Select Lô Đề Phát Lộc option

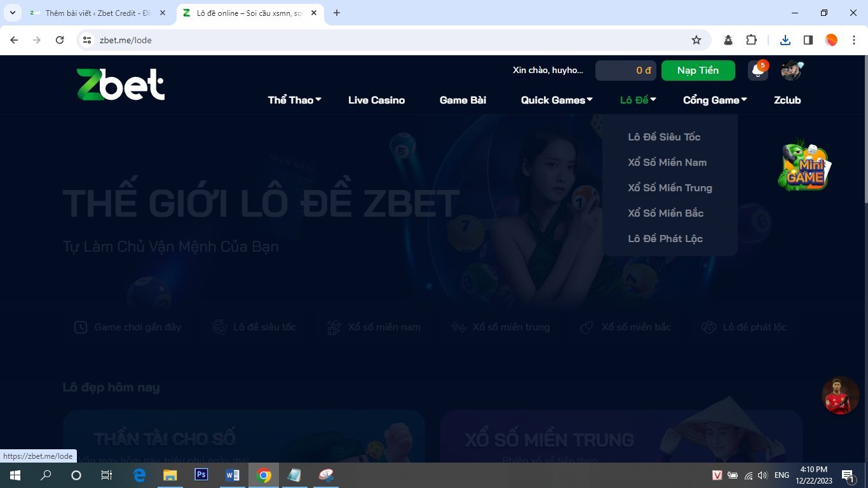pos(665,238)
